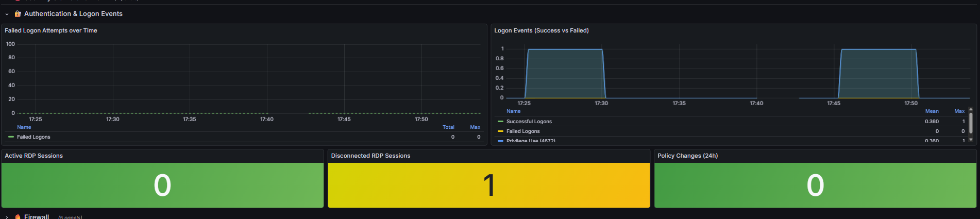
Task: Open Logon Events (Success vs Failed) title
Action: pyautogui.click(x=541, y=30)
